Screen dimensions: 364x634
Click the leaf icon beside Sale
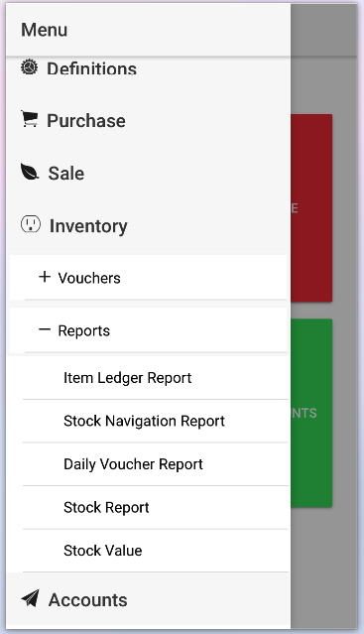coord(30,172)
